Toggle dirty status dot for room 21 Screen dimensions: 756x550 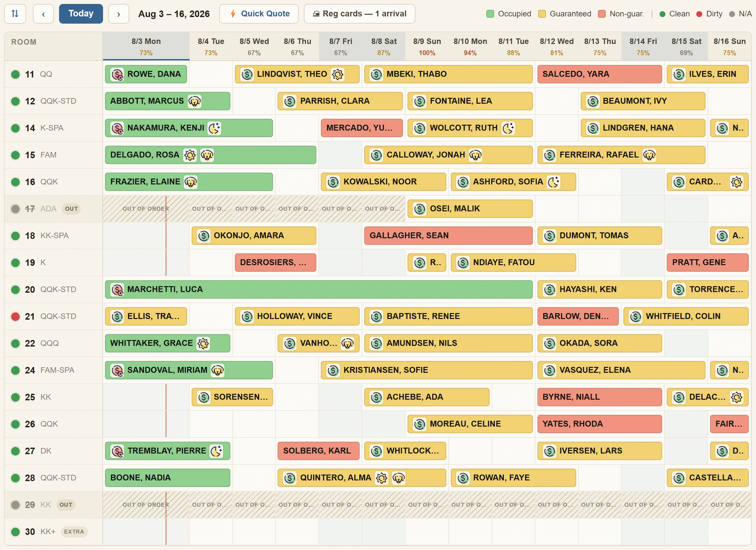coord(15,316)
